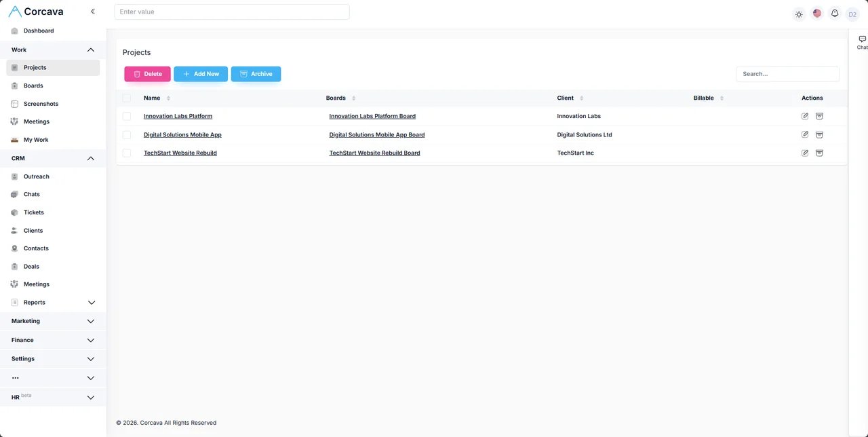Open Digital Solutions Mobile App Board link

tap(377, 134)
